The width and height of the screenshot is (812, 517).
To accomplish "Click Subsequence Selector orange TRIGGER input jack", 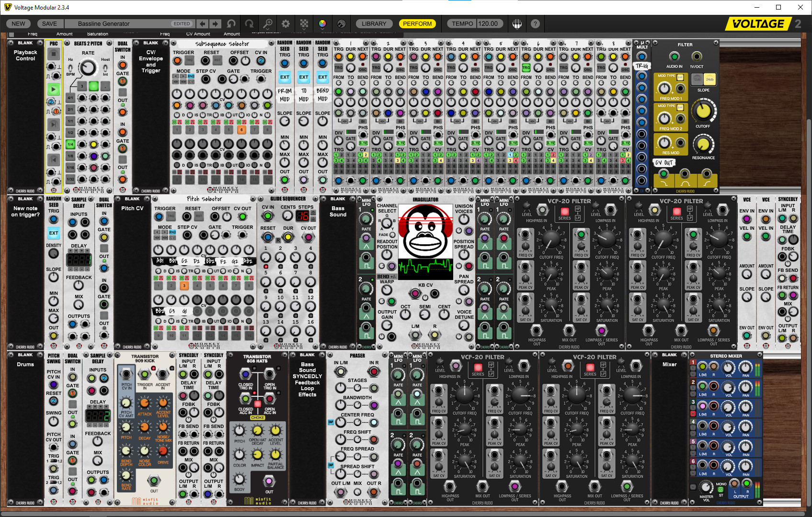I will 177,60.
